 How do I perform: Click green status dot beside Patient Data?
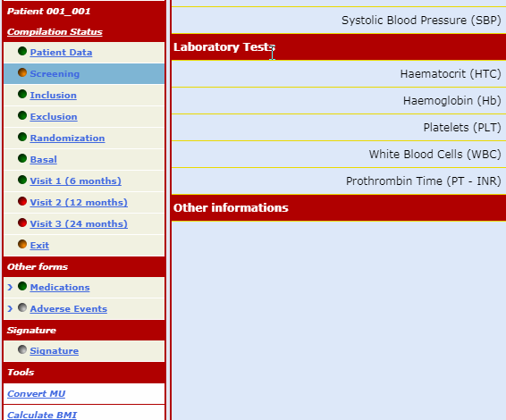22,51
